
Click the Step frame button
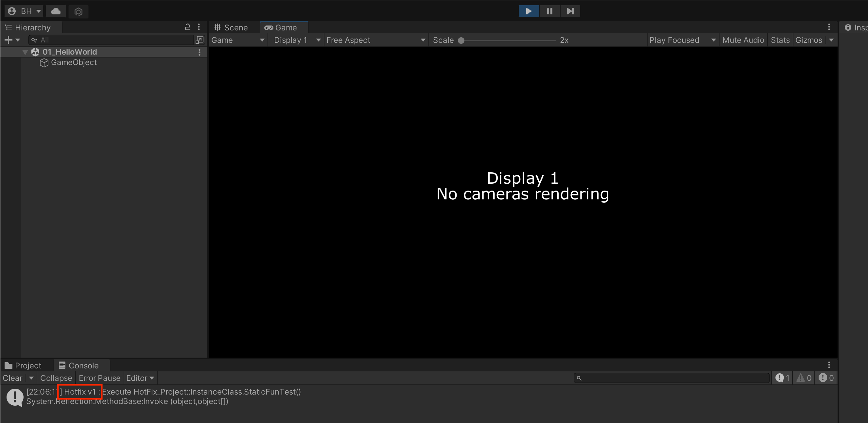click(x=570, y=11)
